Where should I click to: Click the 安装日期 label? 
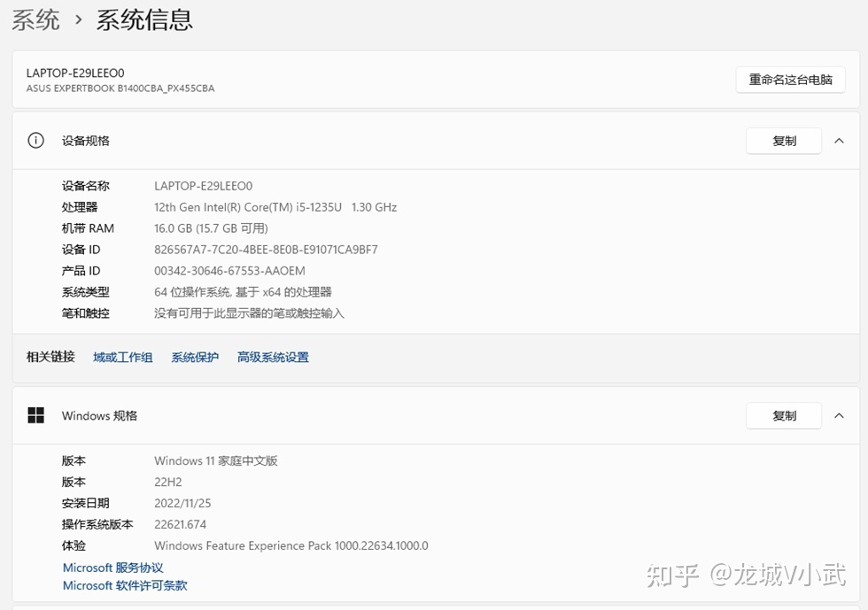85,503
